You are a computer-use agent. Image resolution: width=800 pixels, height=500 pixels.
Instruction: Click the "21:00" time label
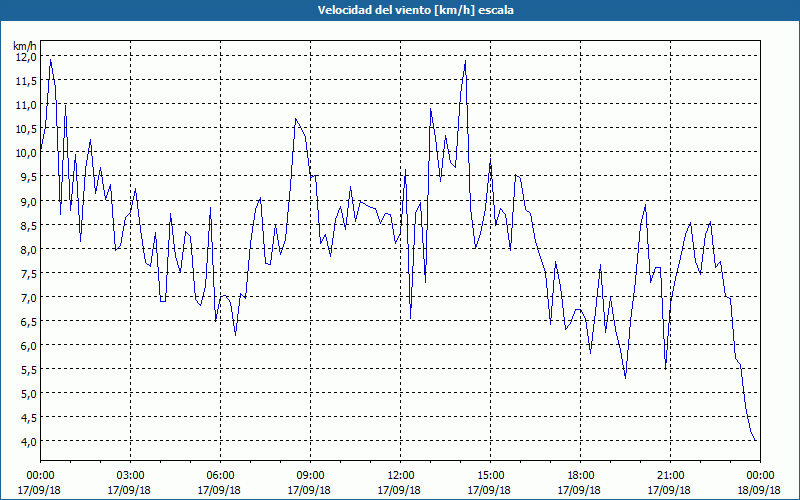tap(670, 476)
